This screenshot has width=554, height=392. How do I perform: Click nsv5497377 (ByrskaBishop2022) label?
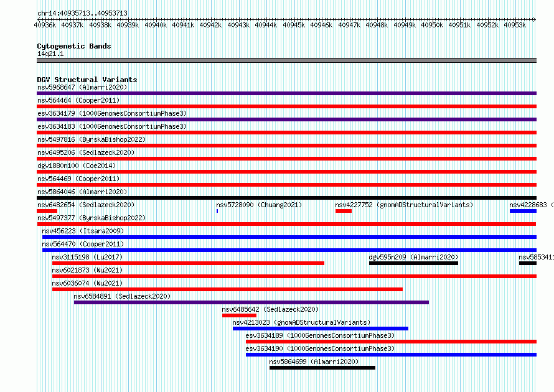point(92,218)
